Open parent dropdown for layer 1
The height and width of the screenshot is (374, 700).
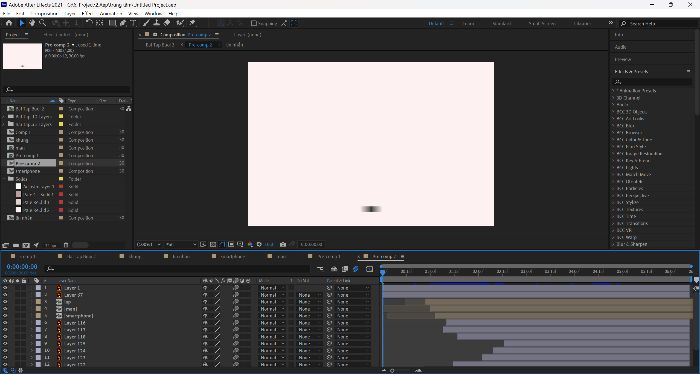(353, 288)
